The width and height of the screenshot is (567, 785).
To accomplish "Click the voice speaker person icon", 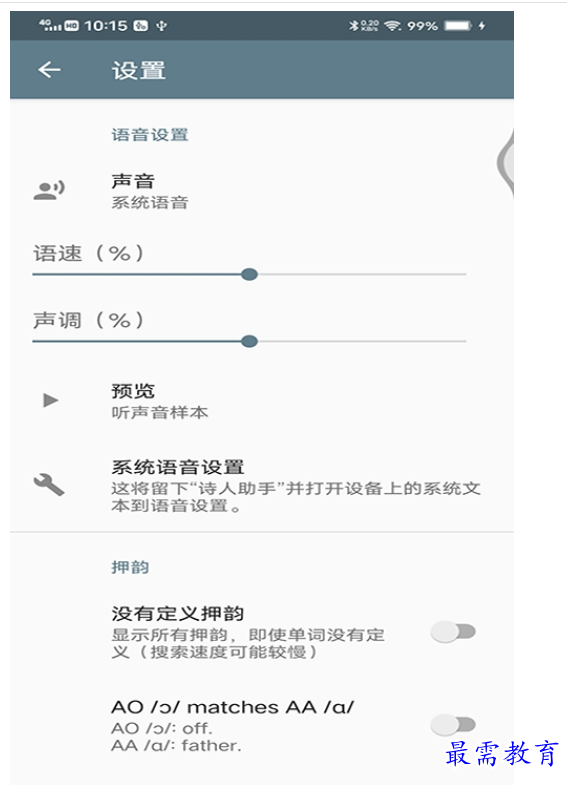I will [x=49, y=191].
